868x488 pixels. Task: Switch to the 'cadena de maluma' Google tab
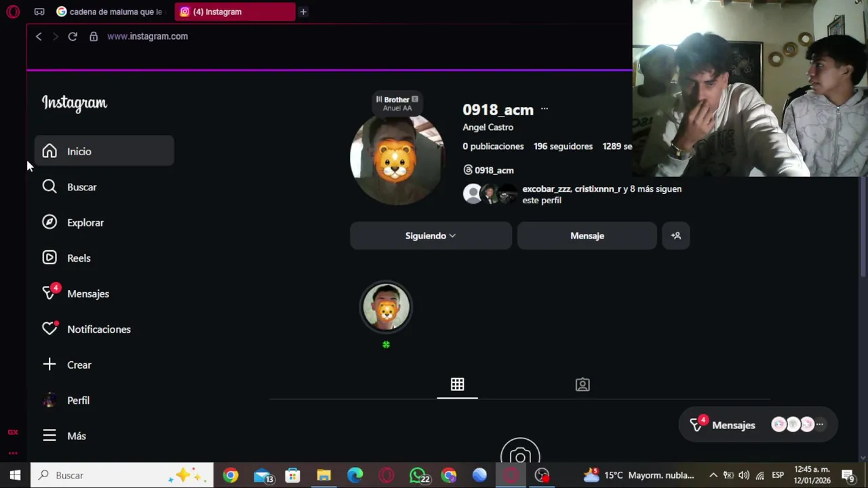tap(110, 12)
